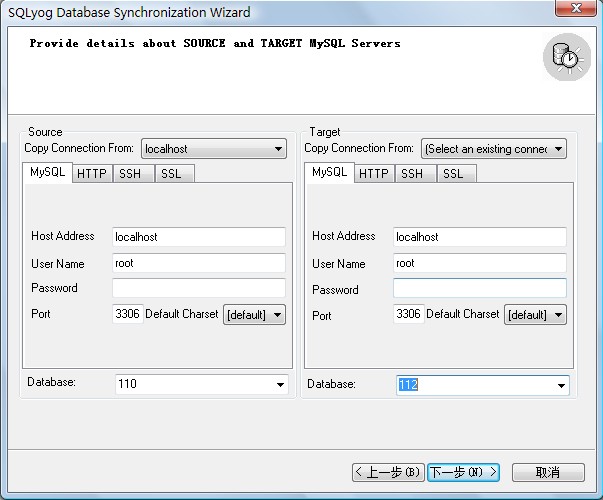
Task: Open Target Copy Connection From dropdown
Action: [494, 149]
